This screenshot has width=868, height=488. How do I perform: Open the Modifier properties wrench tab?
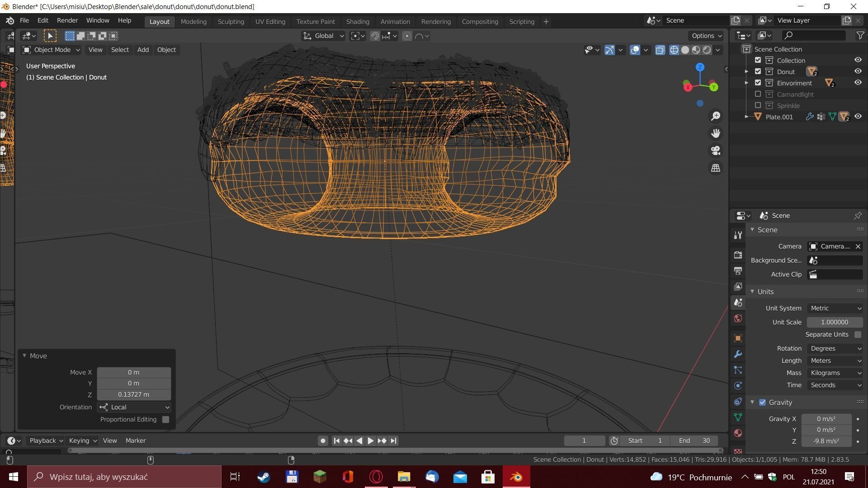(738, 354)
